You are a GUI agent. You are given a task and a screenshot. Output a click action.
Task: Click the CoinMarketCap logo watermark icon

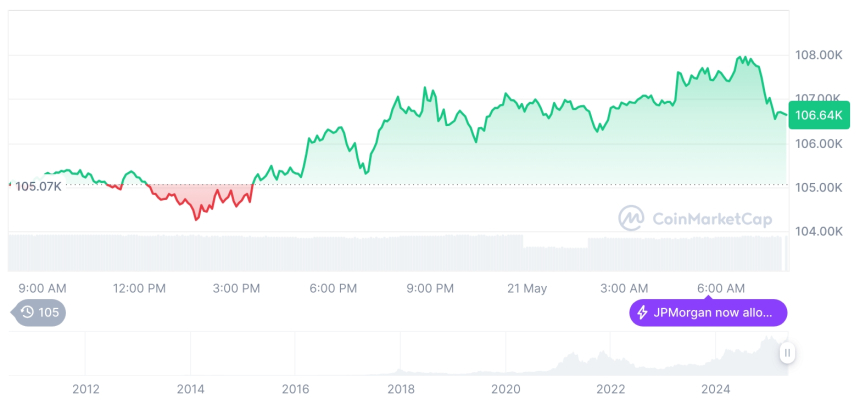631,218
